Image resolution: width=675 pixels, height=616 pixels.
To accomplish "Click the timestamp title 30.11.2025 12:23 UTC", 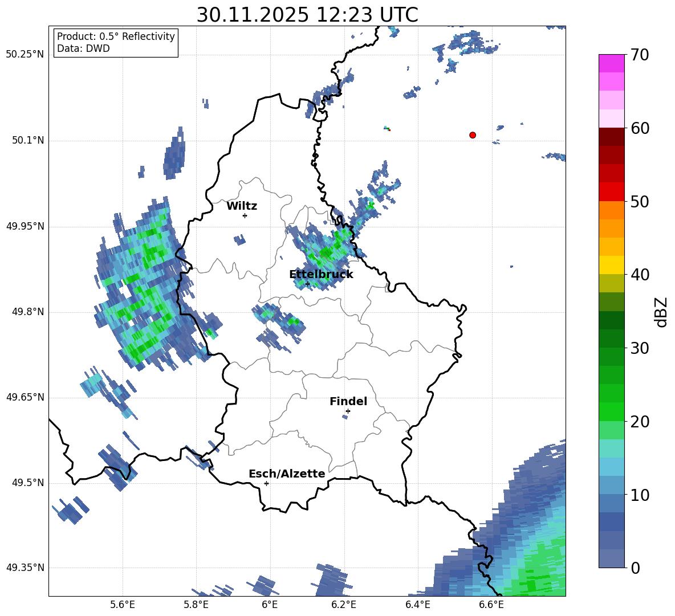I will 307,15.
